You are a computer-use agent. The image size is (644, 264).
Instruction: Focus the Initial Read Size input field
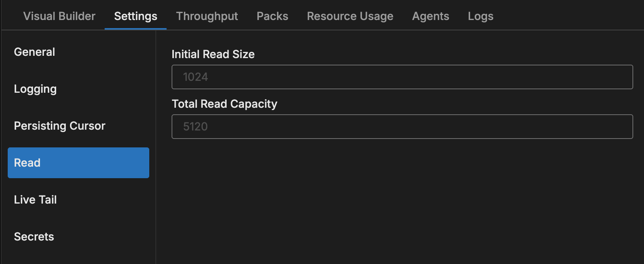402,77
